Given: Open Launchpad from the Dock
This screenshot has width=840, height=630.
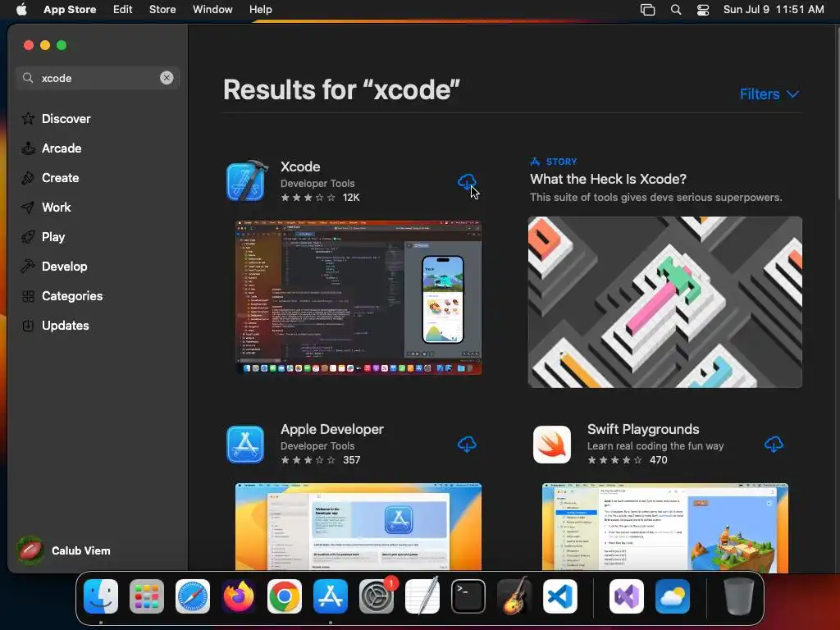Looking at the screenshot, I should [147, 596].
